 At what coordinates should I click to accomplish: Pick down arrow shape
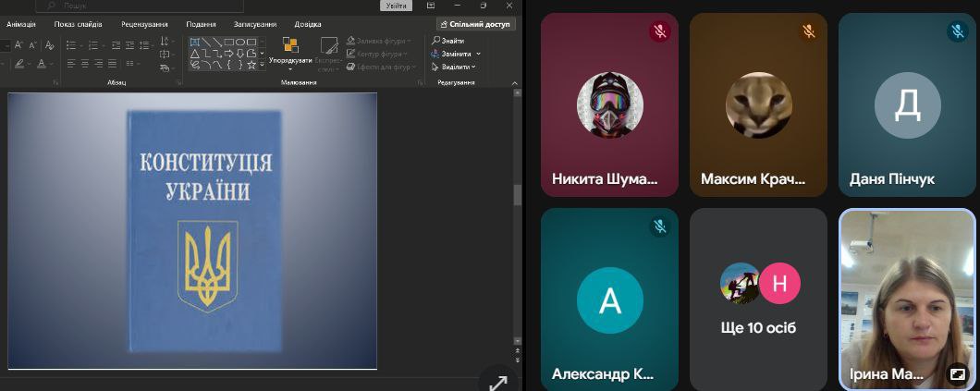pyautogui.click(x=240, y=54)
